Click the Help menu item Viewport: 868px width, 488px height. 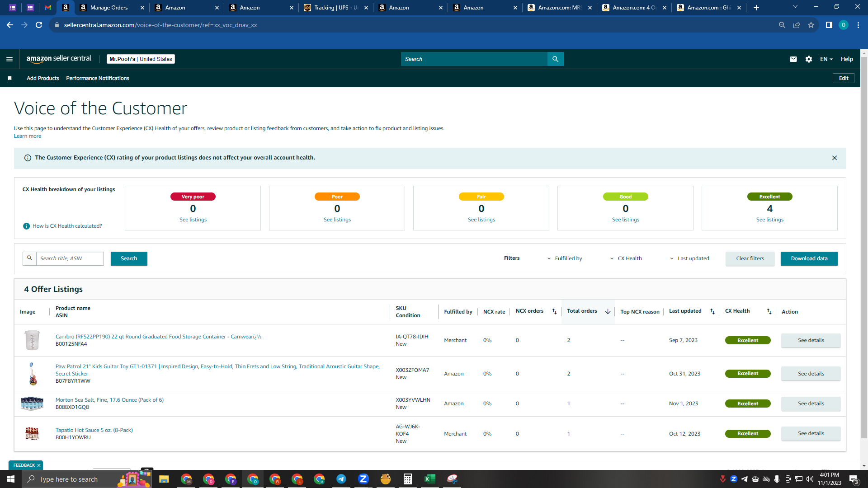847,59
